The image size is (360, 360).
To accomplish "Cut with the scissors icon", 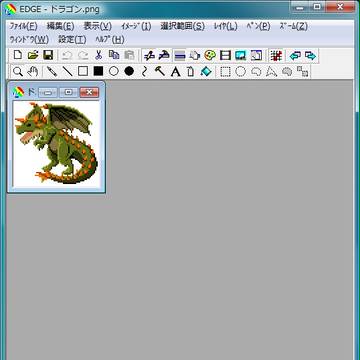I will point(98,55).
